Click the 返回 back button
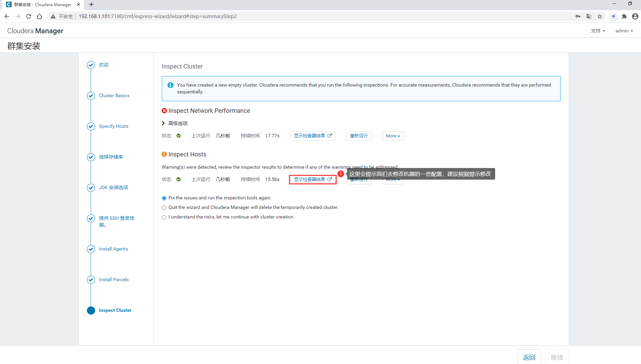This screenshot has width=641, height=364. tap(529, 357)
